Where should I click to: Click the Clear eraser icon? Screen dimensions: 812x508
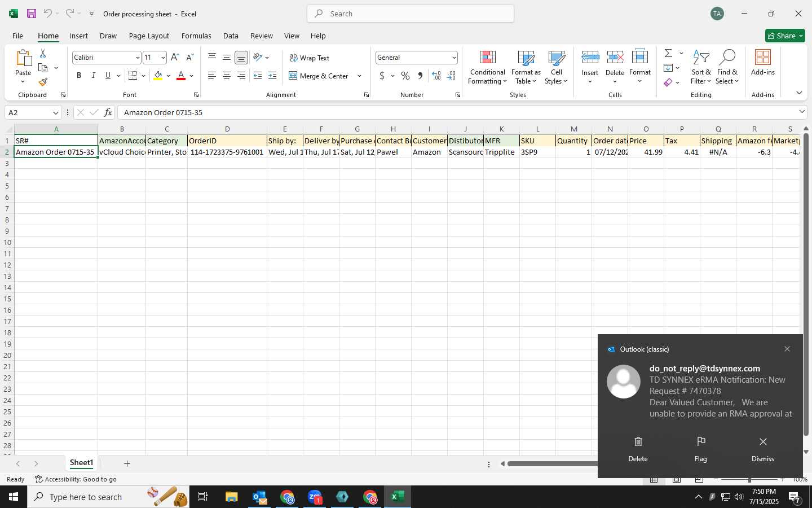click(668, 82)
